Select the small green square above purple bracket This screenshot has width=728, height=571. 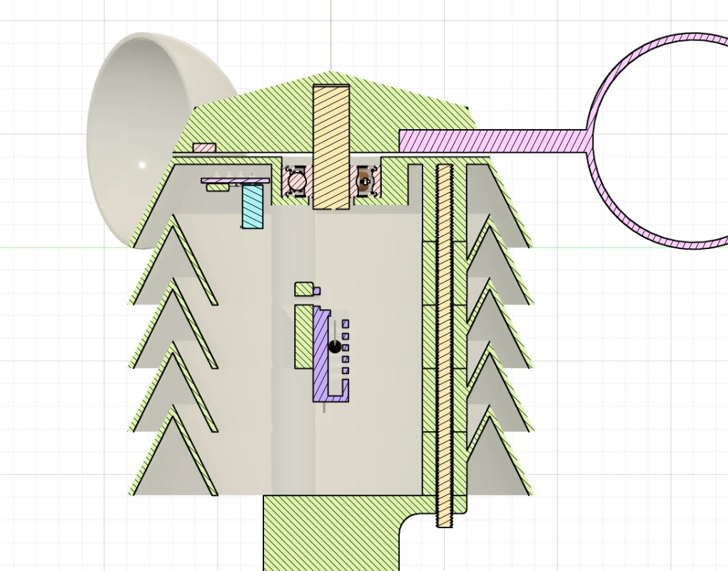pos(304,288)
